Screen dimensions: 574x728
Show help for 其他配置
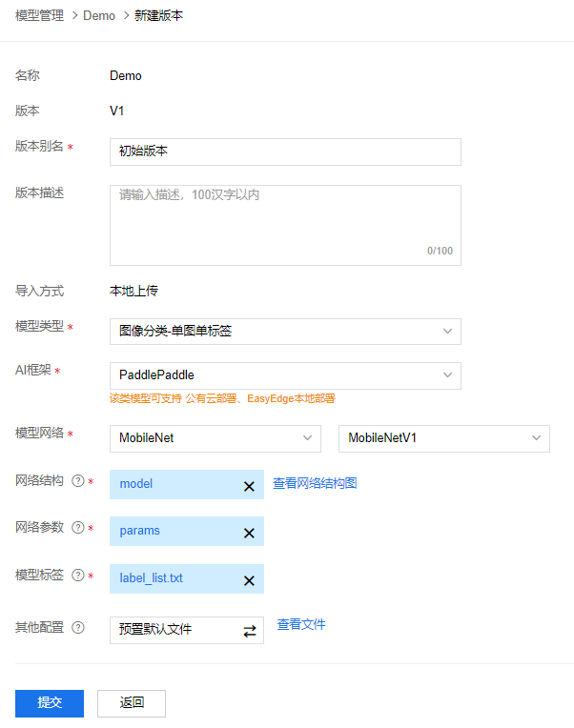78,628
